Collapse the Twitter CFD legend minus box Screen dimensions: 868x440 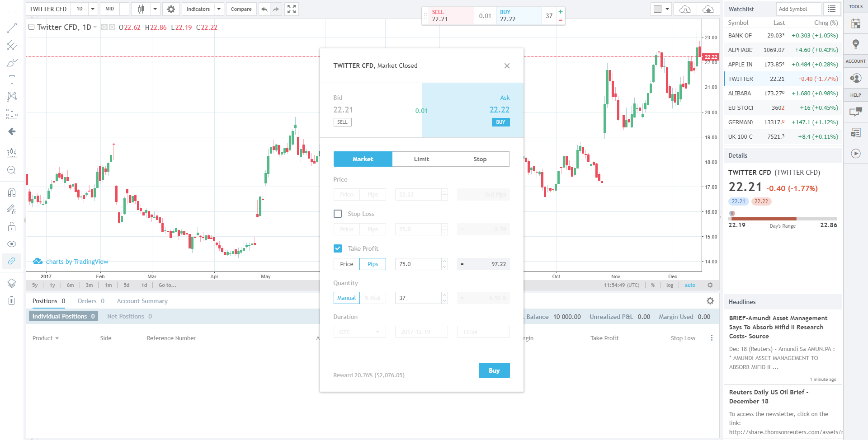(32, 27)
